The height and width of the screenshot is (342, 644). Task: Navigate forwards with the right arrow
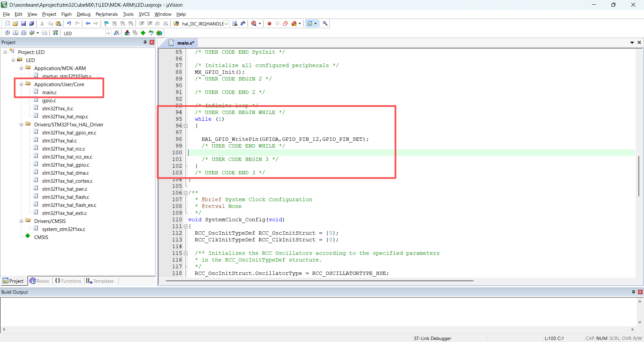pyautogui.click(x=96, y=23)
